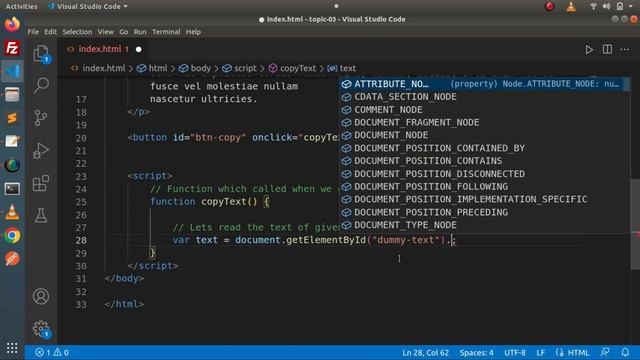Image resolution: width=640 pixels, height=360 pixels.
Task: Open the Help menu
Action: click(193, 32)
